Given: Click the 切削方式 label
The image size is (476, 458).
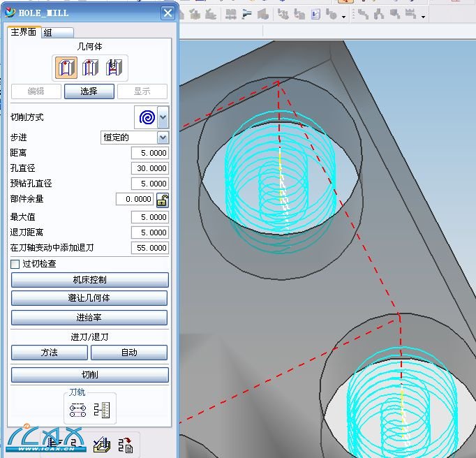Looking at the screenshot, I should 27,117.
